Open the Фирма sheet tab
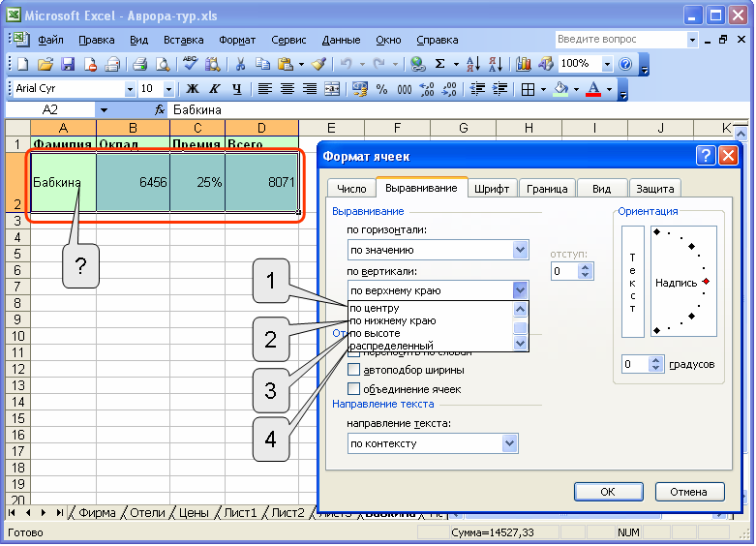 click(x=97, y=512)
